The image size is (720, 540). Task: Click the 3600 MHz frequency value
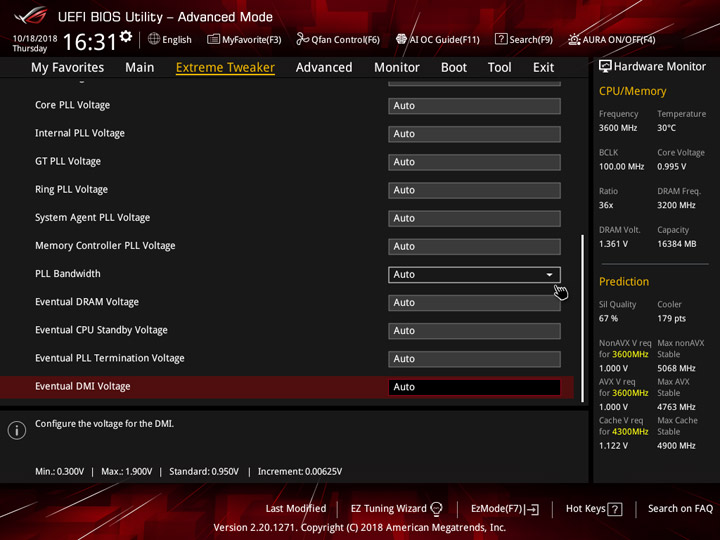click(618, 128)
